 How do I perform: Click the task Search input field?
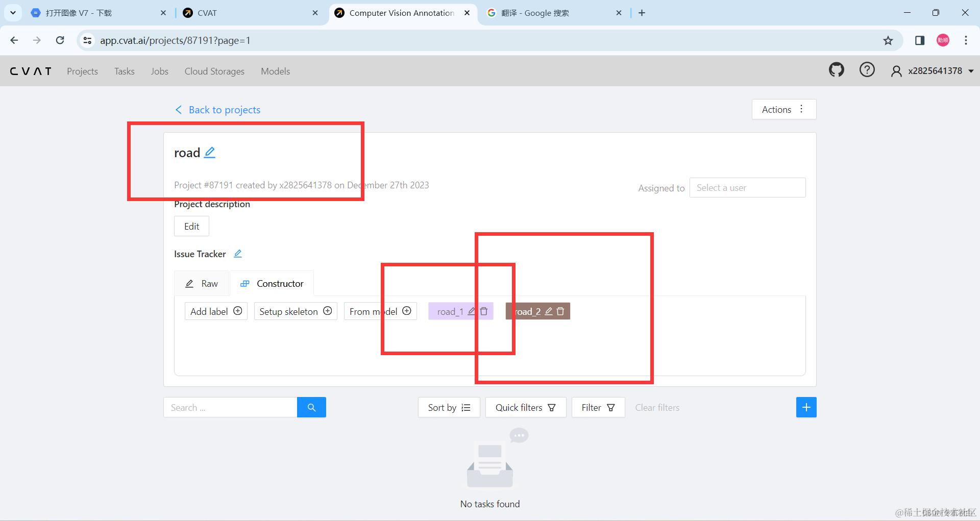pos(230,407)
